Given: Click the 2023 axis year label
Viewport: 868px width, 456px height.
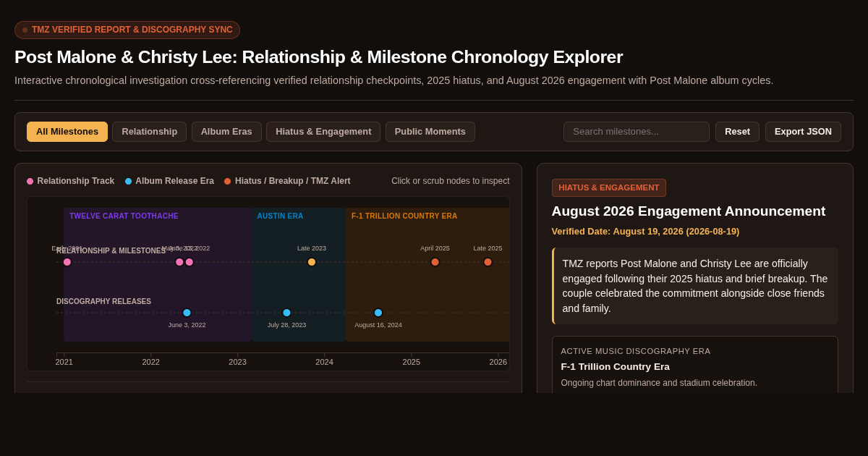Looking at the screenshot, I should click(x=237, y=362).
